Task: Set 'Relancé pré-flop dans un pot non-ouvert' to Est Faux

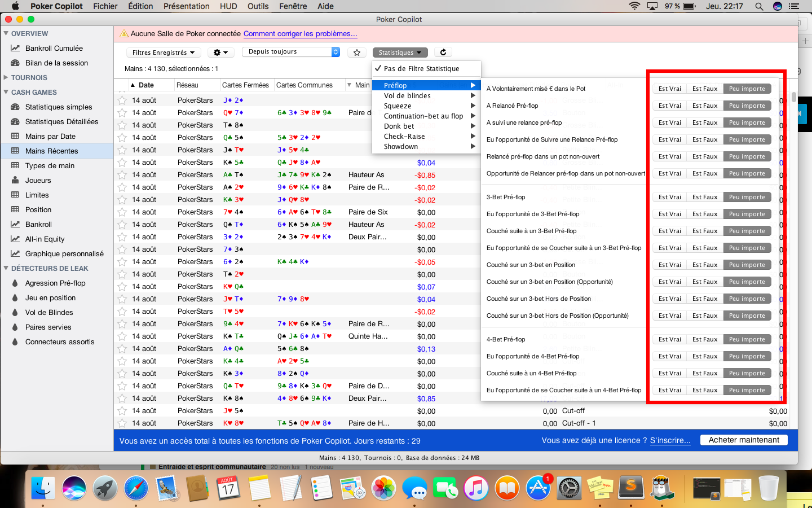Action: 705,157
